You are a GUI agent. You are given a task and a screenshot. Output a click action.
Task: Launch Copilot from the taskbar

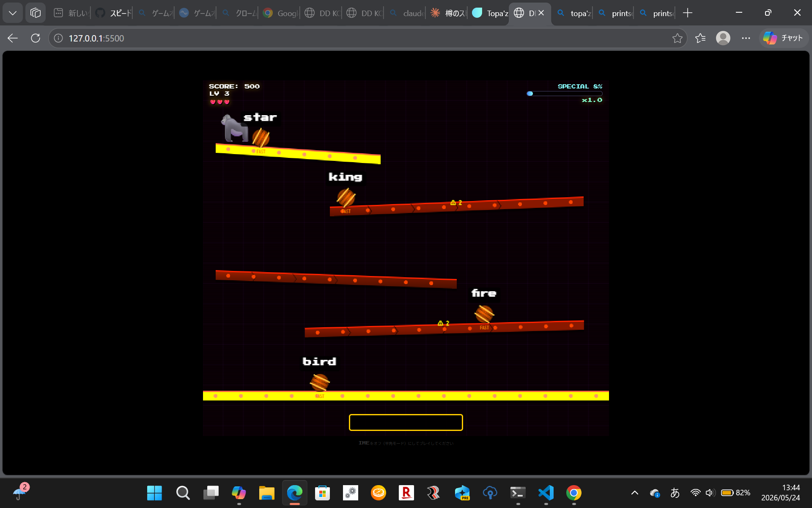coord(239,493)
